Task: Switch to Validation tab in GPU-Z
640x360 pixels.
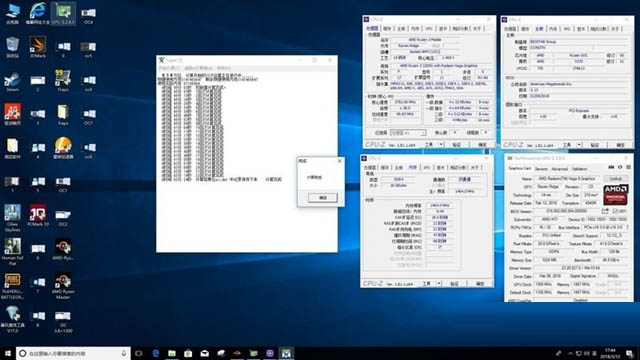Action: (x=579, y=169)
